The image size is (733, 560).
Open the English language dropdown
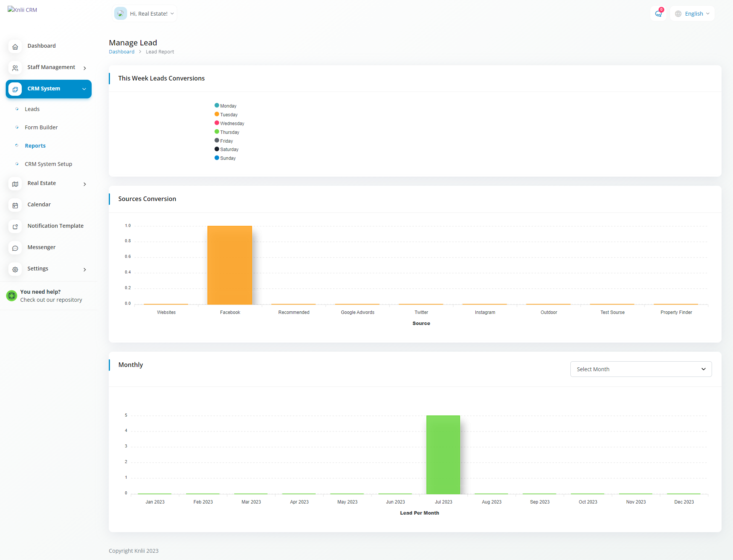(693, 14)
